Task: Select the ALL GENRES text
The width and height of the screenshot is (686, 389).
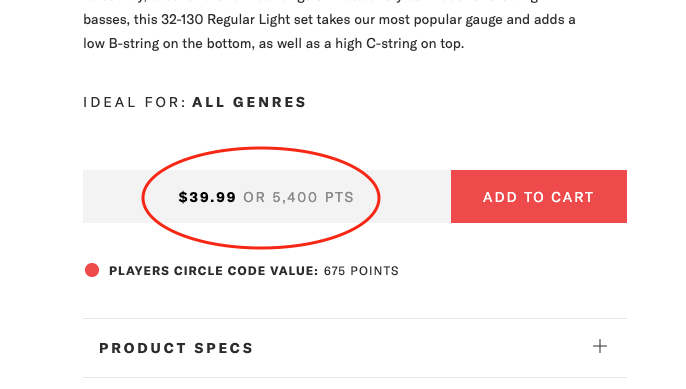Action: point(249,102)
